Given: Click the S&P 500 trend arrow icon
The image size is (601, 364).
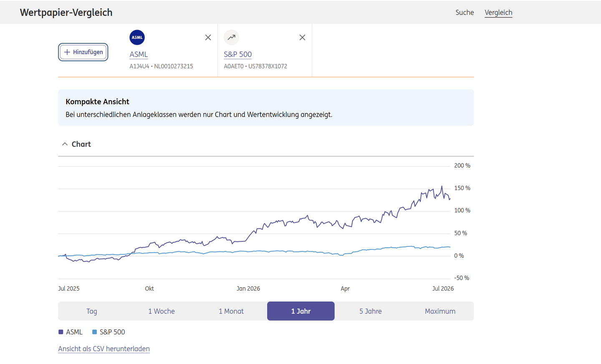Looking at the screenshot, I should click(231, 38).
